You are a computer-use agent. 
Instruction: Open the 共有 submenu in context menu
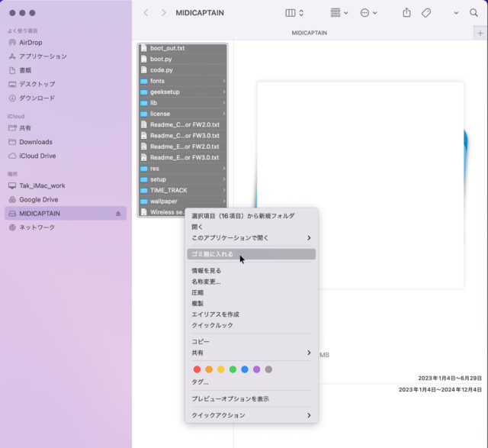tap(252, 353)
